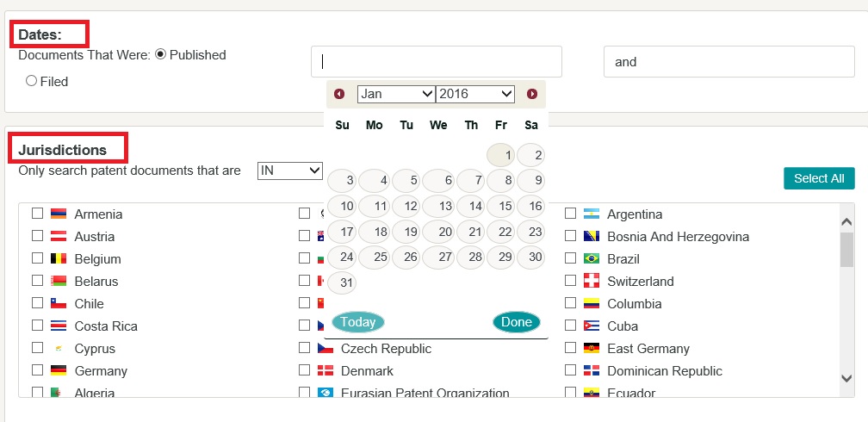The width and height of the screenshot is (868, 422).
Task: Go to previous month in calendar
Action: (339, 94)
